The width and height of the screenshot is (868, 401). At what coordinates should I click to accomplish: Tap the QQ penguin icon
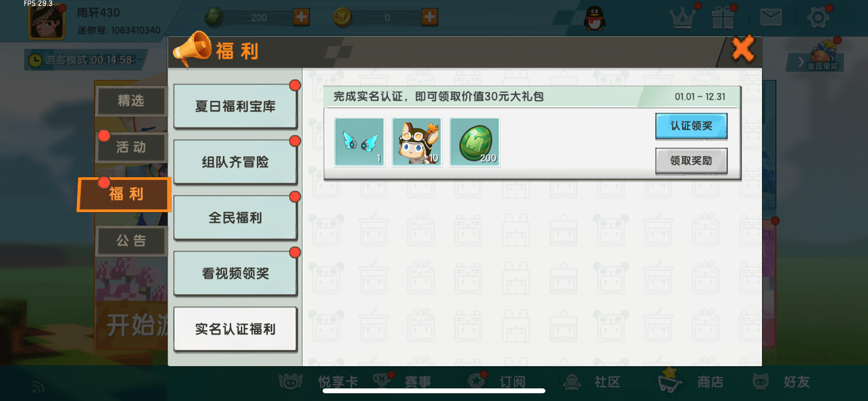pos(594,18)
